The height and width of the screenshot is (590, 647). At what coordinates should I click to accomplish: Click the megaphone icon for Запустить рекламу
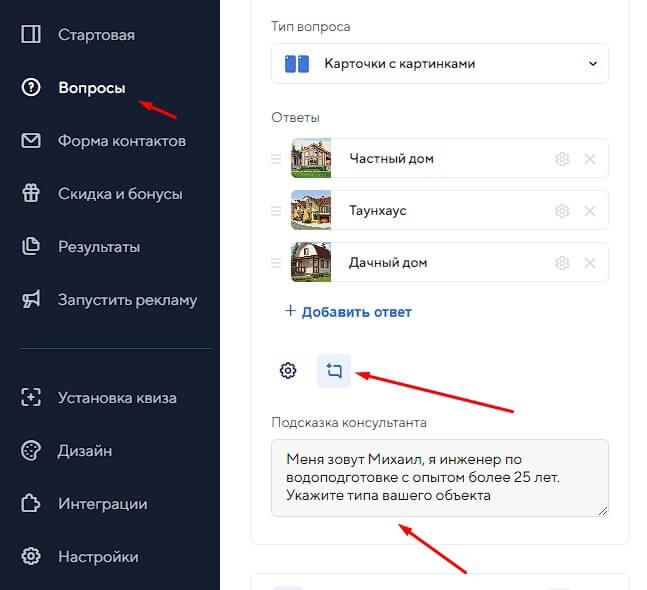click(x=31, y=299)
